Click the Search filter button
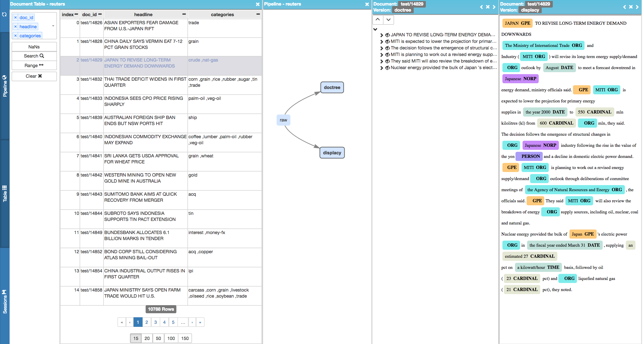Image resolution: width=644 pixels, height=344 pixels. 34,56
